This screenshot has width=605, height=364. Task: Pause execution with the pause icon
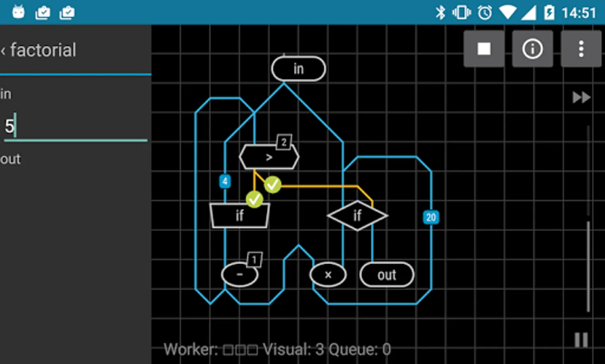point(581,340)
